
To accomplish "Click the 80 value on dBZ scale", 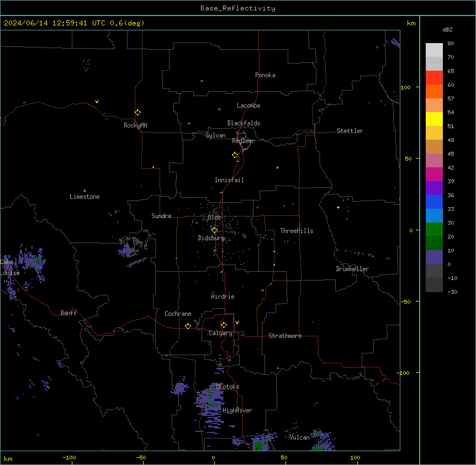I will pos(451,44).
